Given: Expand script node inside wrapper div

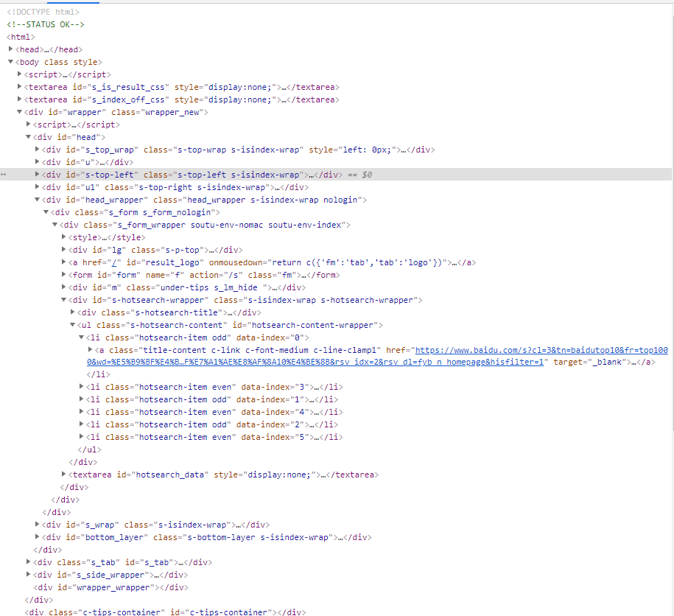Looking at the screenshot, I should (29, 124).
